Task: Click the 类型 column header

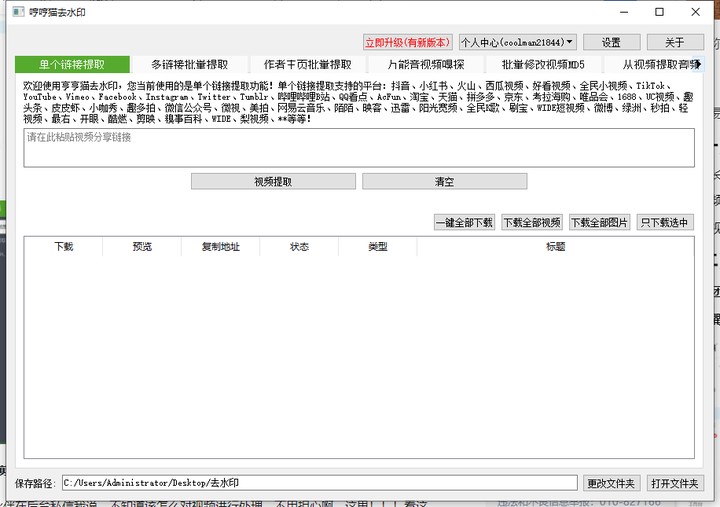Action: [x=377, y=247]
